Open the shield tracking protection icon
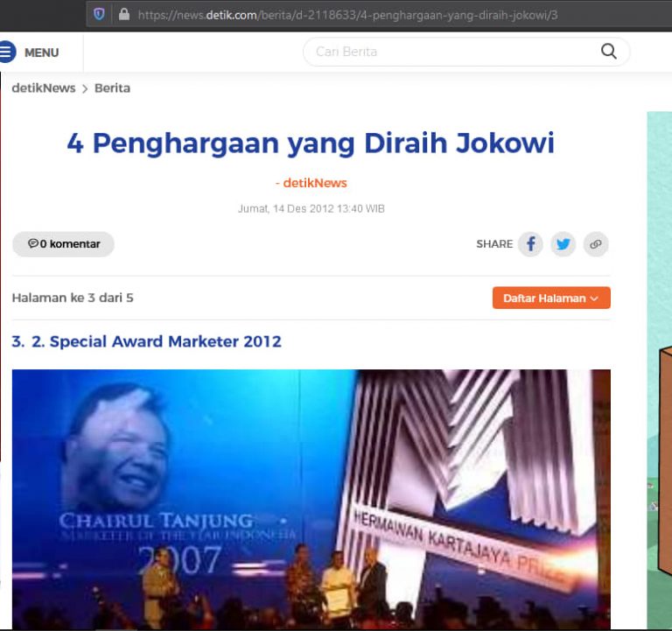The image size is (672, 631). click(x=99, y=15)
